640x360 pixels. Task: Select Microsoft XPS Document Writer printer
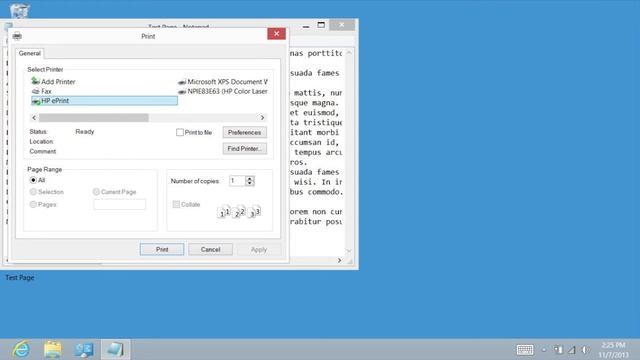coord(223,82)
